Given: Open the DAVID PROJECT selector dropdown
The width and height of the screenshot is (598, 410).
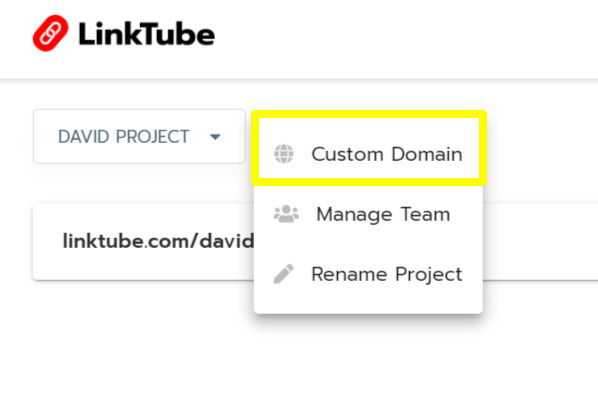Looking at the screenshot, I should (x=139, y=137).
